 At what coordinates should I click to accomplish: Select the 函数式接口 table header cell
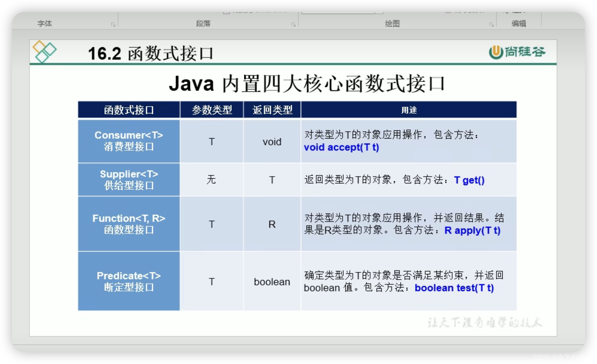click(129, 110)
